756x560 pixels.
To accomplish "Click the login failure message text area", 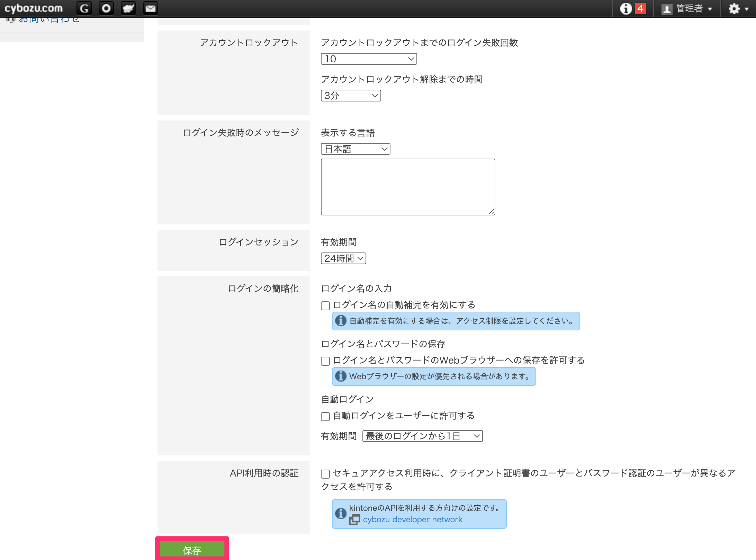I will coord(408,187).
